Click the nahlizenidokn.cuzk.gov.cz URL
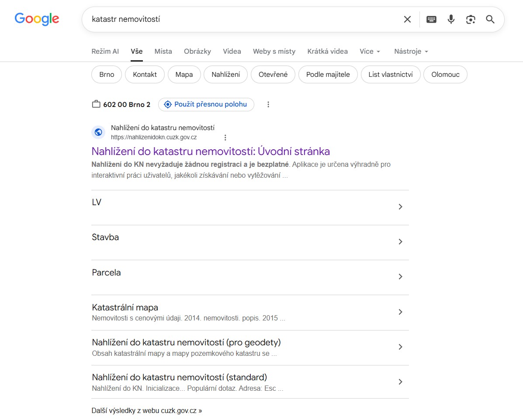Screen dimensions: 523x420 (154, 138)
